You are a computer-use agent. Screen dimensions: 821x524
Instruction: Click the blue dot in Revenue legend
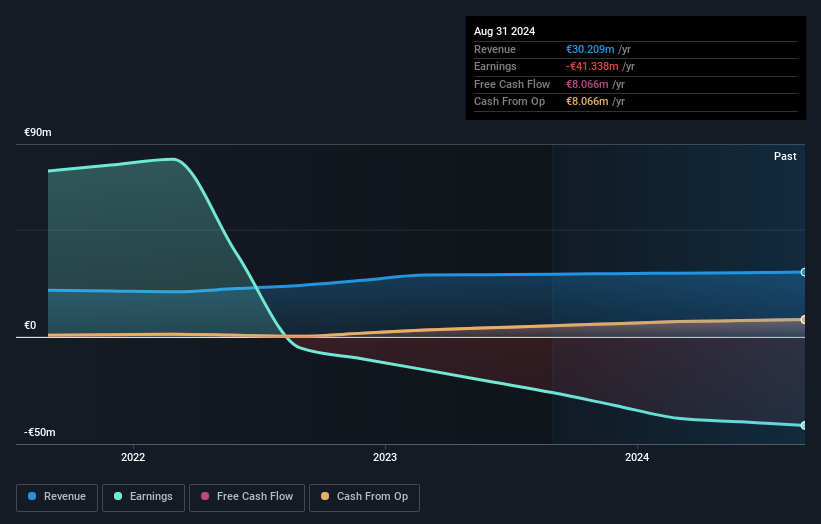click(x=32, y=496)
